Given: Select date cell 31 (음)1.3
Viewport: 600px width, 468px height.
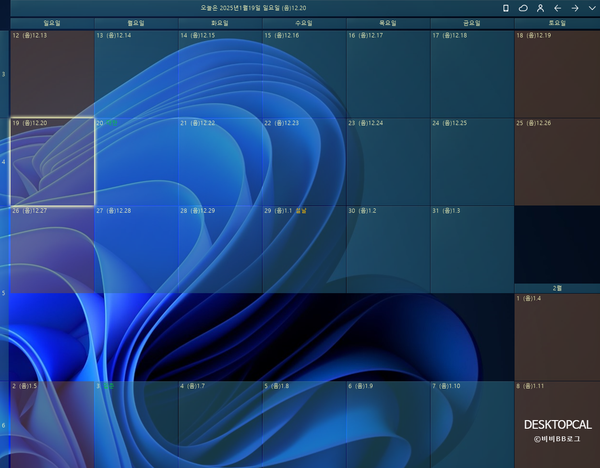Looking at the screenshot, I should click(472, 249).
